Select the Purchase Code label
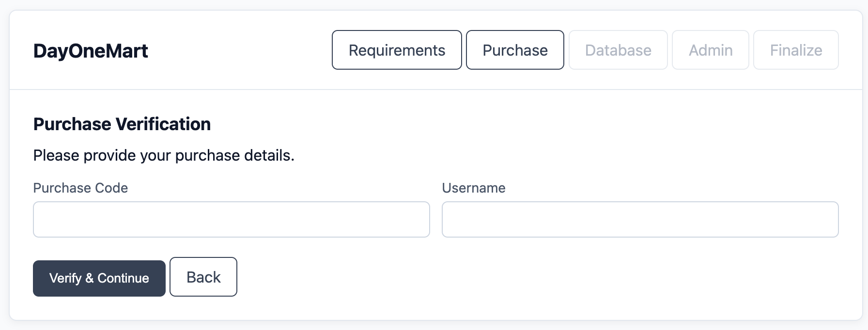 (80, 188)
